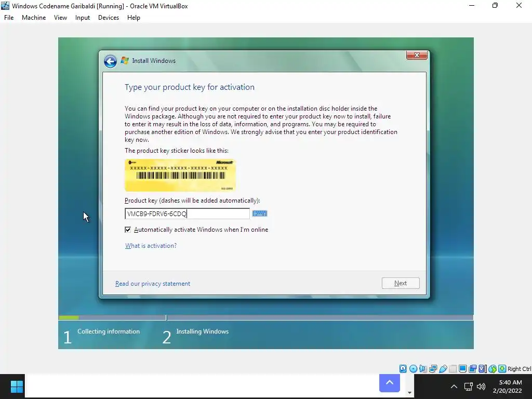
Task: Open the Machine menu
Action: coord(34,18)
